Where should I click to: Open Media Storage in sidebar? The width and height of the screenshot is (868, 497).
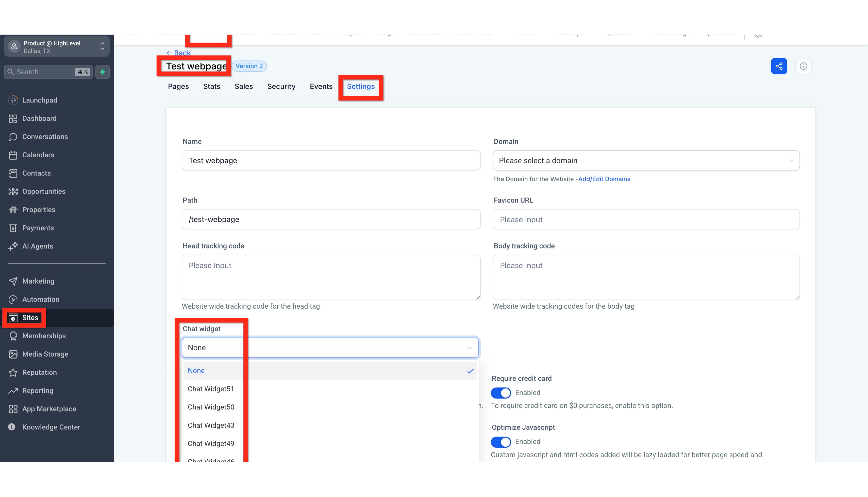click(45, 354)
